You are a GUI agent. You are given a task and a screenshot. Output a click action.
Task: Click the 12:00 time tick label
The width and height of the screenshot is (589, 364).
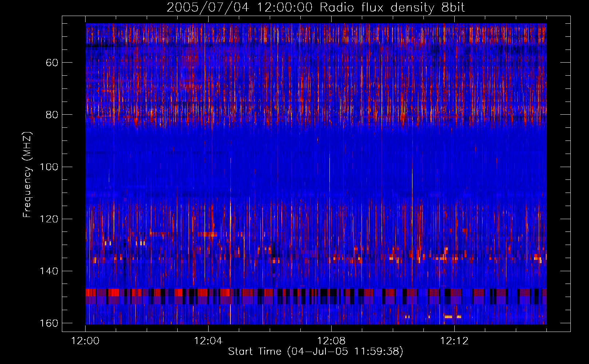pos(86,341)
